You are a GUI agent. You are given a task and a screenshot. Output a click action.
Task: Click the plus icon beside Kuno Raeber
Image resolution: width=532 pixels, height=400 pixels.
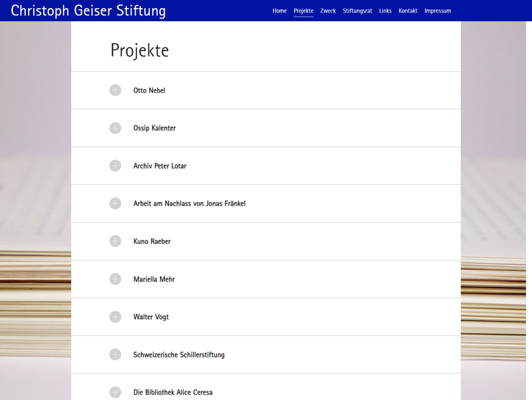coord(115,241)
